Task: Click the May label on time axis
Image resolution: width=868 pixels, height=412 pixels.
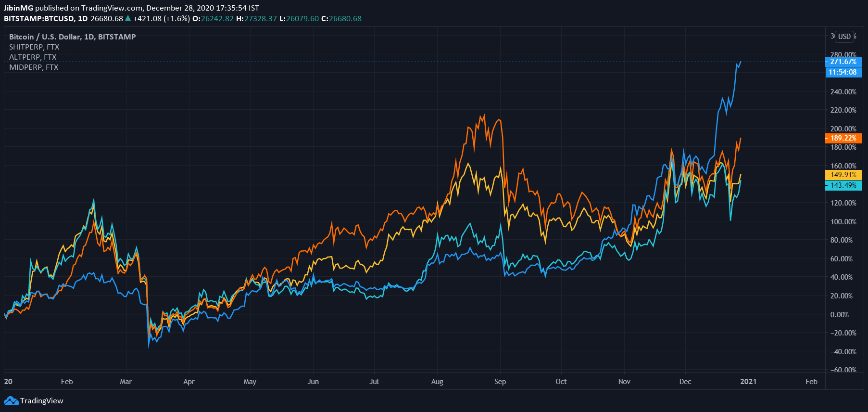Action: coord(250,381)
